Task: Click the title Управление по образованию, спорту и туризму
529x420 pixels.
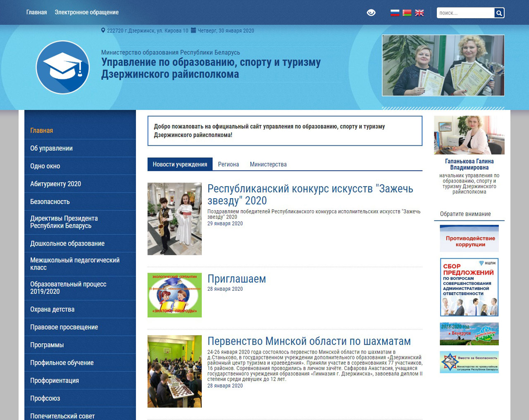Action: [211, 68]
